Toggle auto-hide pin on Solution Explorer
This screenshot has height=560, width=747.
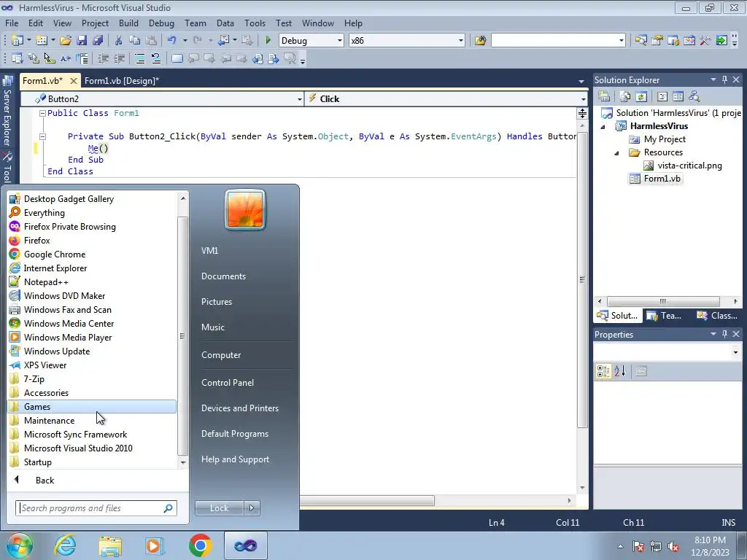coord(724,79)
